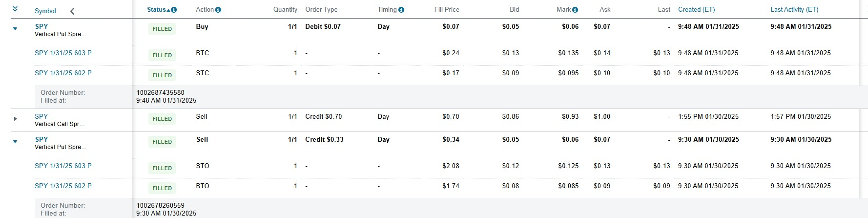Viewport: 868px width, 218px height.
Task: Open the STO leg SPY 1/31/25 603 P link
Action: 63,166
